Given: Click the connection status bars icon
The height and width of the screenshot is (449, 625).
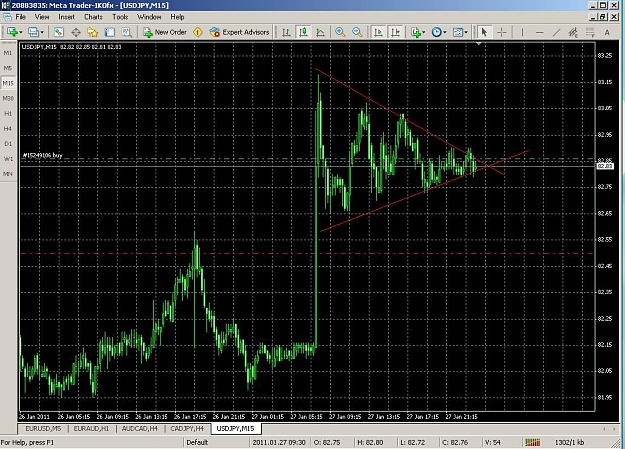Looking at the screenshot, I should coord(533,442).
